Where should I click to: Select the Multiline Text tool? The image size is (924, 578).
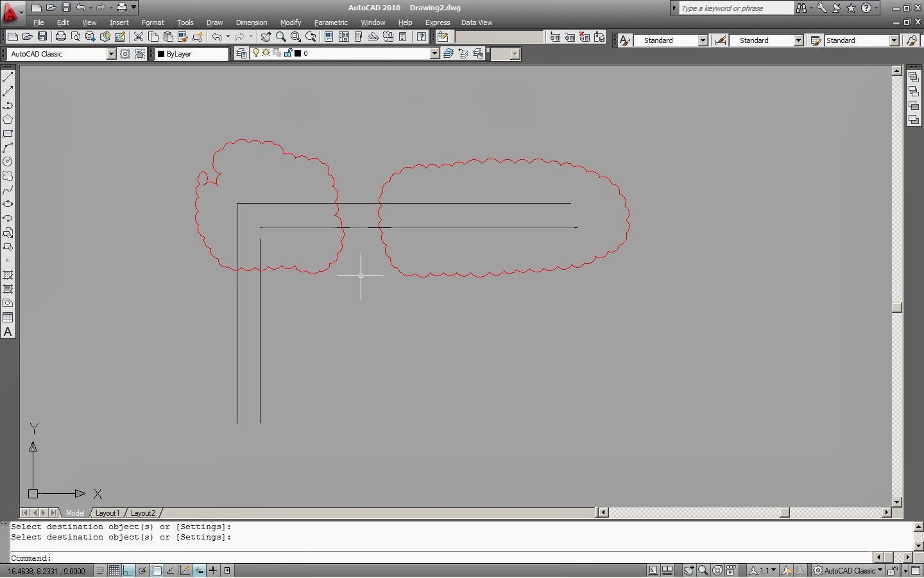8,331
